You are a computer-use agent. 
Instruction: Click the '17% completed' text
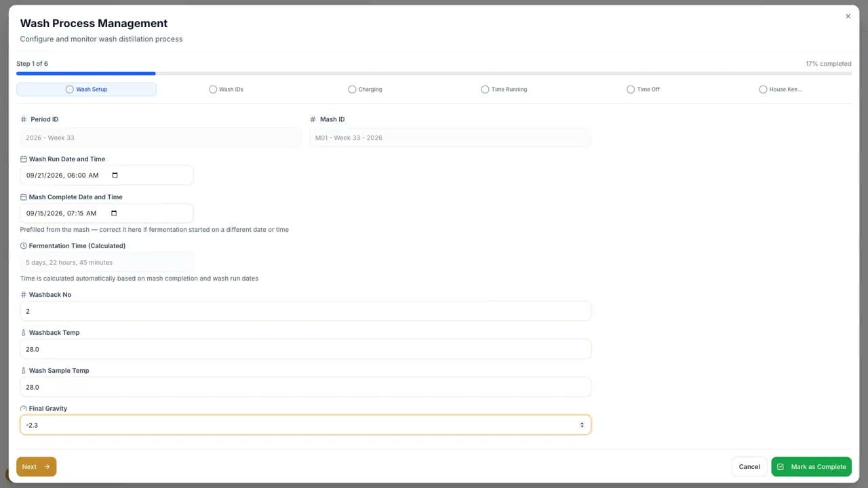click(829, 64)
